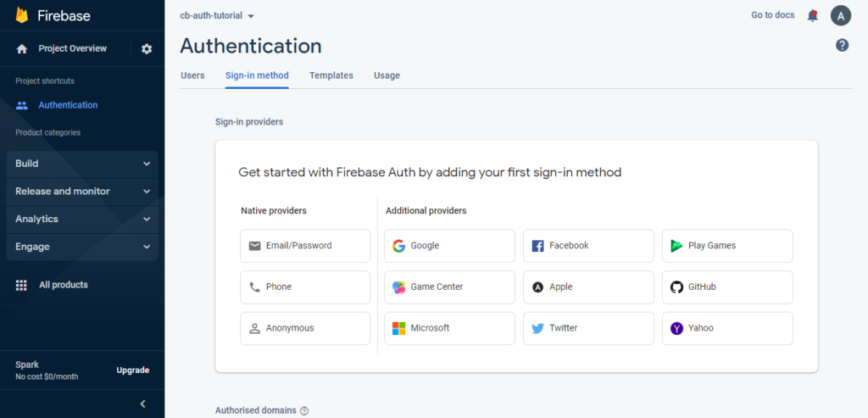This screenshot has width=868, height=418.
Task: Click the Firebase flame logo
Action: [x=21, y=15]
